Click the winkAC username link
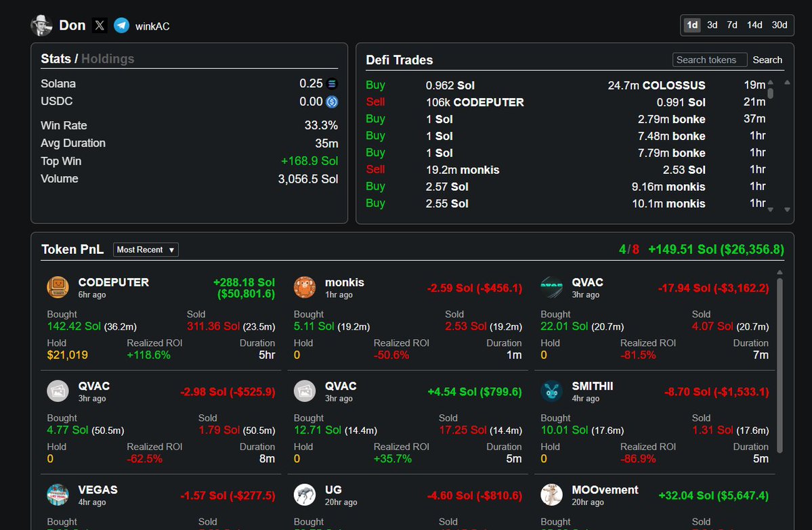The height and width of the screenshot is (530, 812). tap(152, 26)
